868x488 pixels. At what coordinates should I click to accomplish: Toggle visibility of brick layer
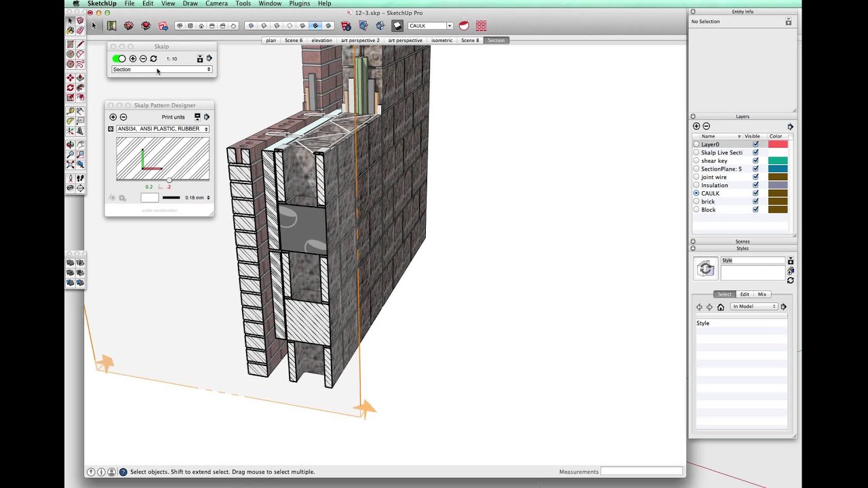(755, 201)
